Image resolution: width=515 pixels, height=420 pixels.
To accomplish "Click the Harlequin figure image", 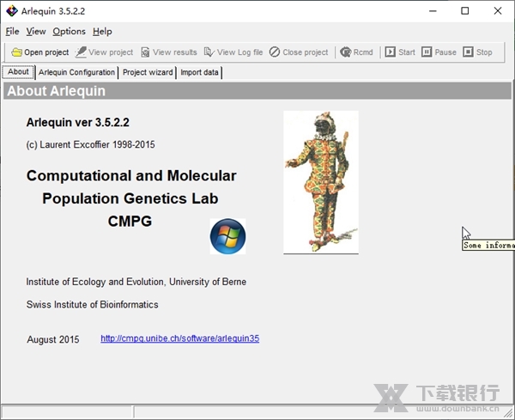I will pyautogui.click(x=320, y=182).
